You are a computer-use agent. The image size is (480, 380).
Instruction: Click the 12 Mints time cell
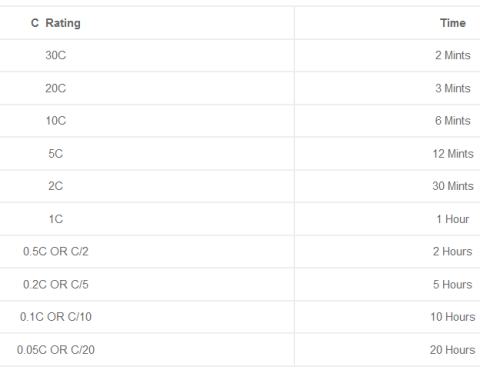tap(453, 154)
